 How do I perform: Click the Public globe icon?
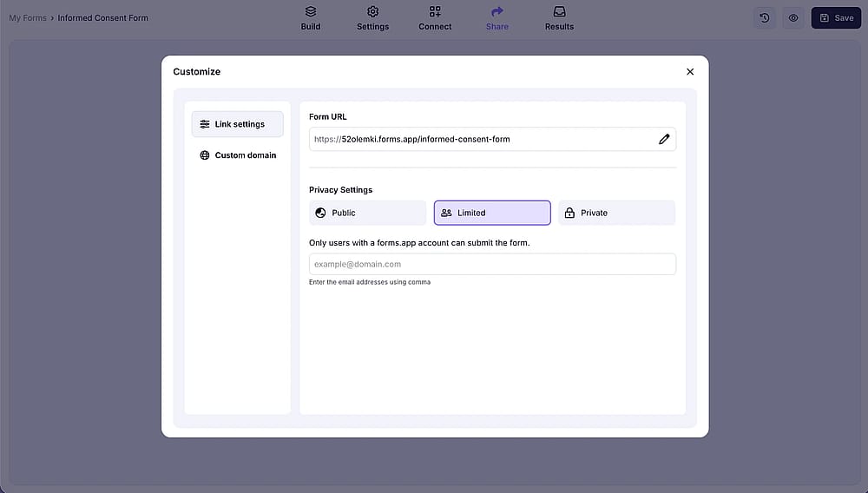tap(320, 213)
